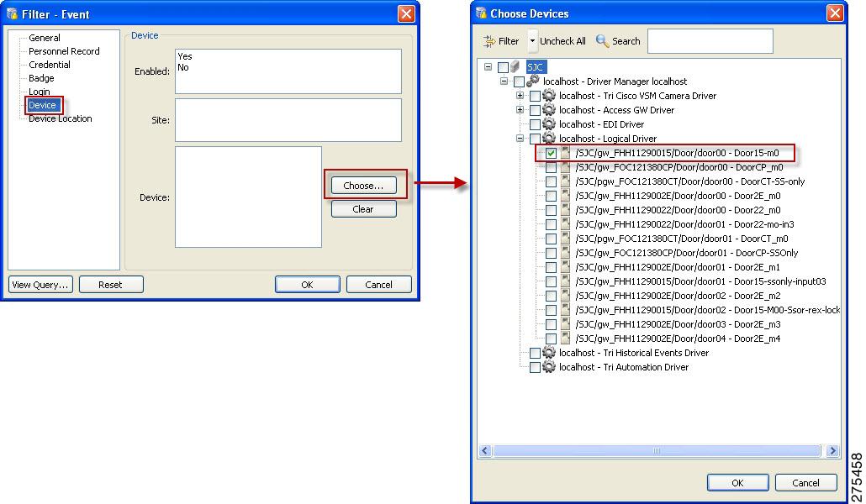Click the Site list box
This screenshot has height=504, width=866.
coord(288,120)
